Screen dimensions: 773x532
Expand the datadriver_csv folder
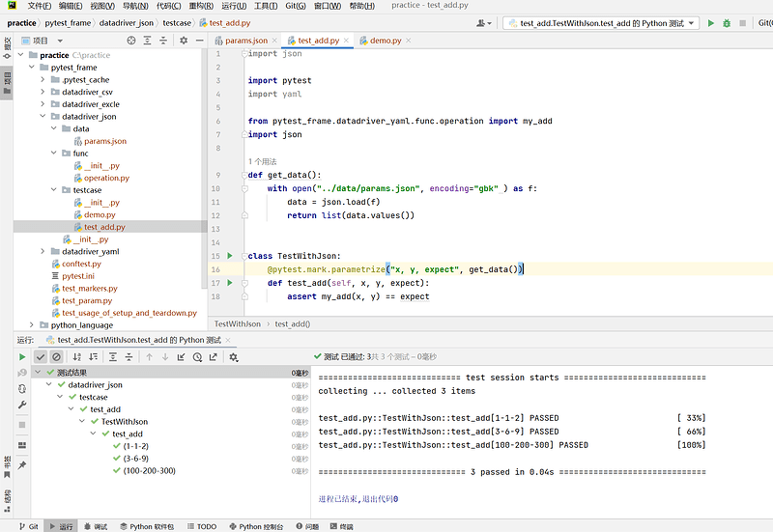tap(43, 92)
